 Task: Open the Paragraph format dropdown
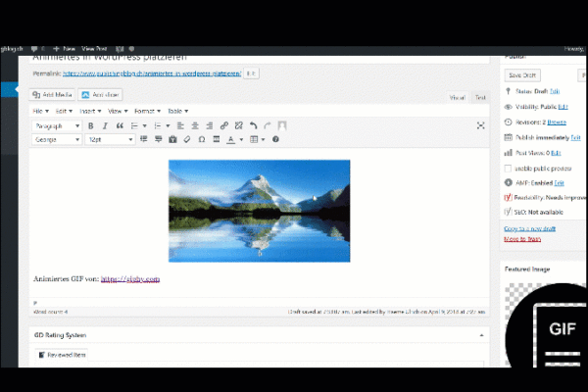57,126
